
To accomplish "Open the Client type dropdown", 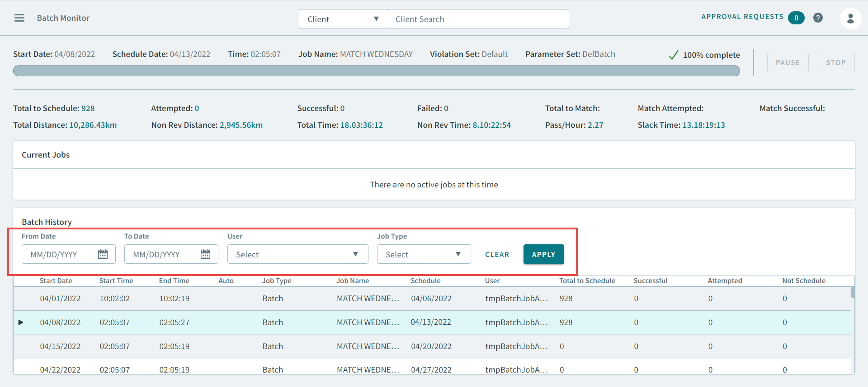I will click(344, 19).
